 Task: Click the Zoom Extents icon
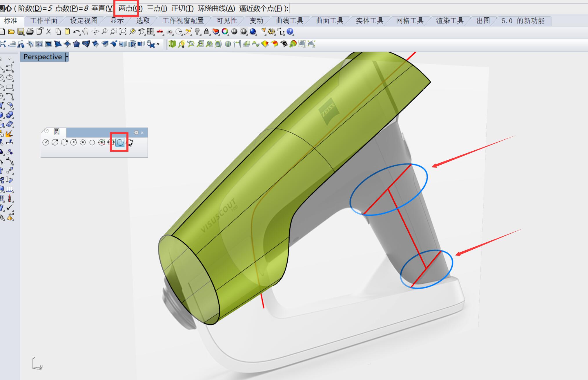click(123, 32)
